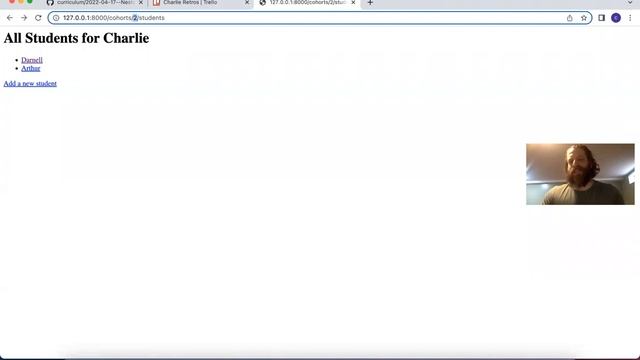Open a new browser tab
The image size is (640, 360).
(x=370, y=2)
